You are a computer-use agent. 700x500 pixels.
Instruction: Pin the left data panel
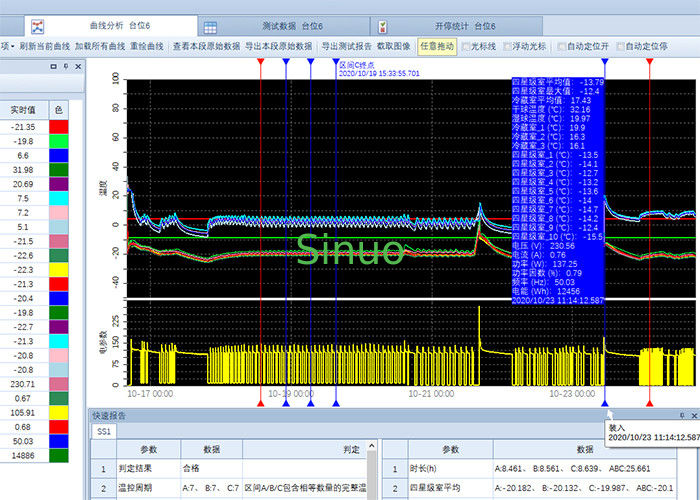click(65, 66)
